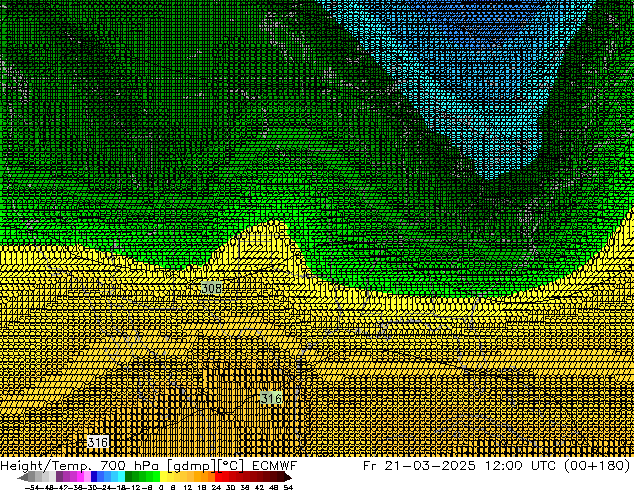Click the 0 value on the legend scale
This screenshot has width=634, height=490.
tap(161, 487)
